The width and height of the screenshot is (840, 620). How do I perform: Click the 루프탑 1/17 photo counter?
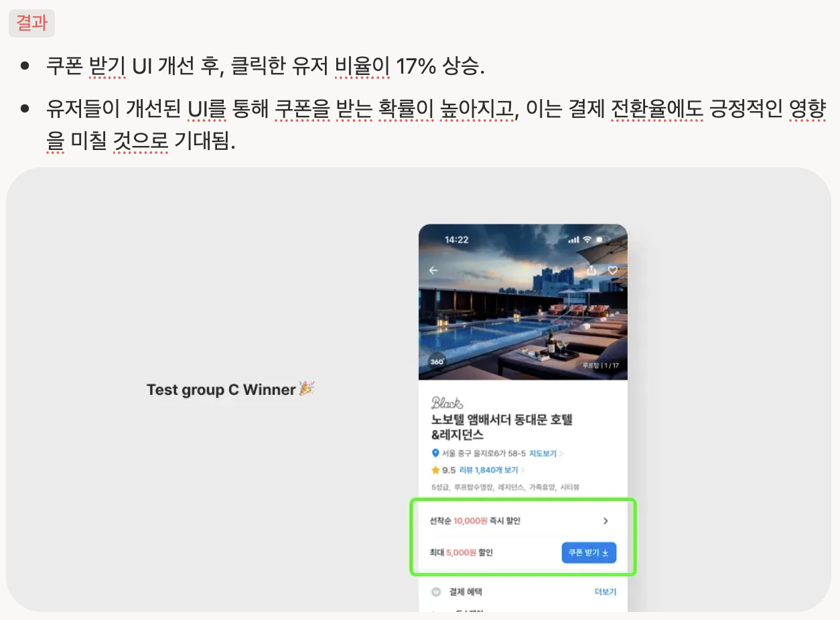click(600, 366)
